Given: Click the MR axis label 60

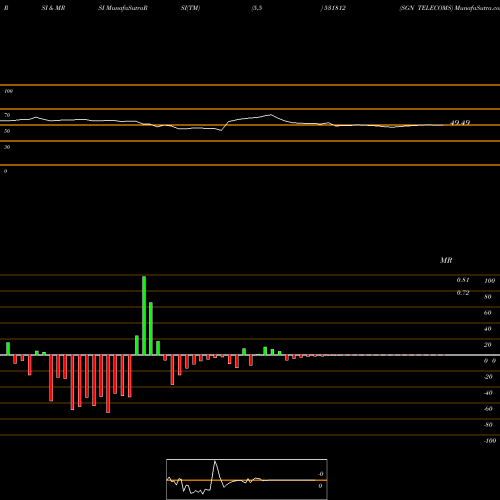Looking at the screenshot, I should [x=488, y=313].
